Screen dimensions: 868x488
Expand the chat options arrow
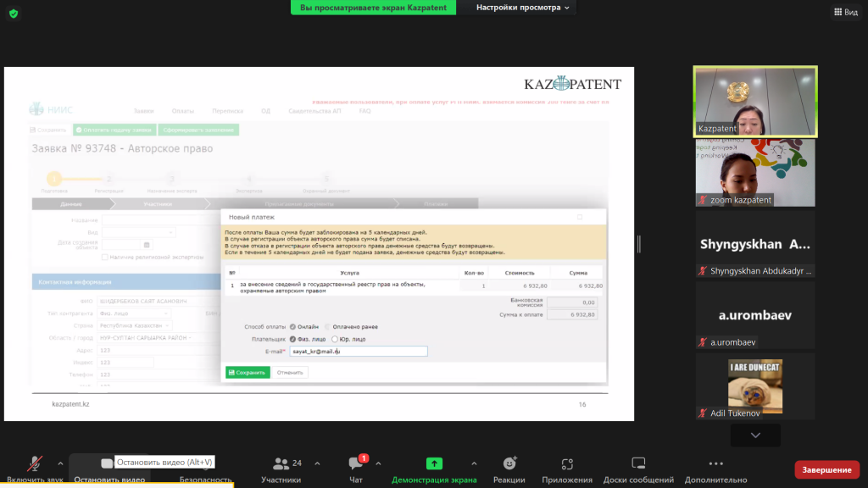point(378,463)
